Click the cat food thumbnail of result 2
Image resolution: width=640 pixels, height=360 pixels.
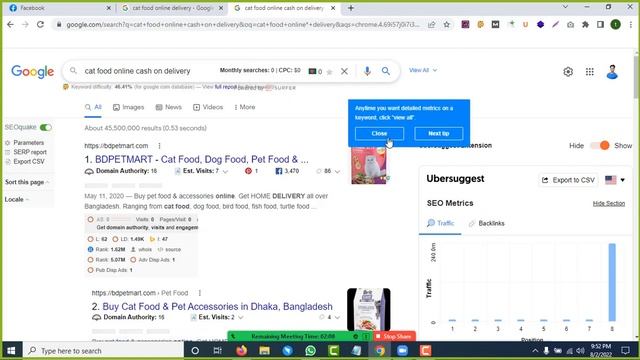point(369,309)
